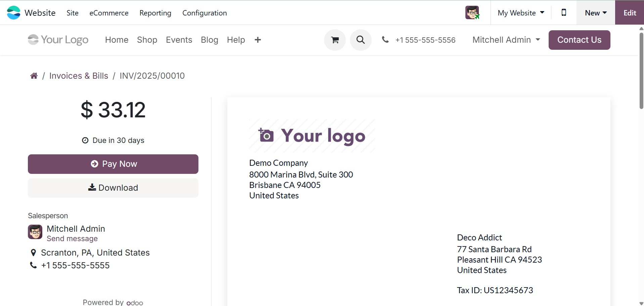The image size is (644, 306).
Task: Click Mitchell Admin salesperson avatar
Action: 35,232
